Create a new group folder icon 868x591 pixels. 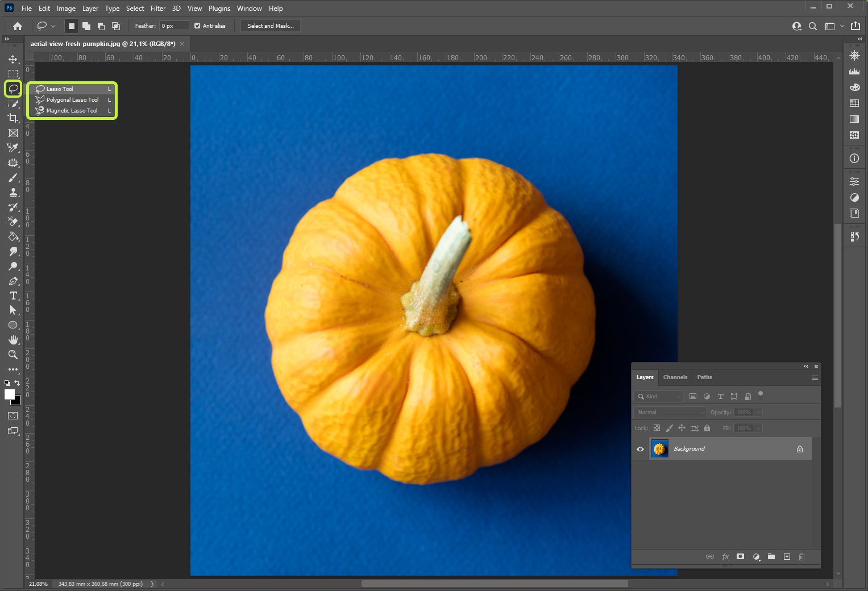[771, 557]
